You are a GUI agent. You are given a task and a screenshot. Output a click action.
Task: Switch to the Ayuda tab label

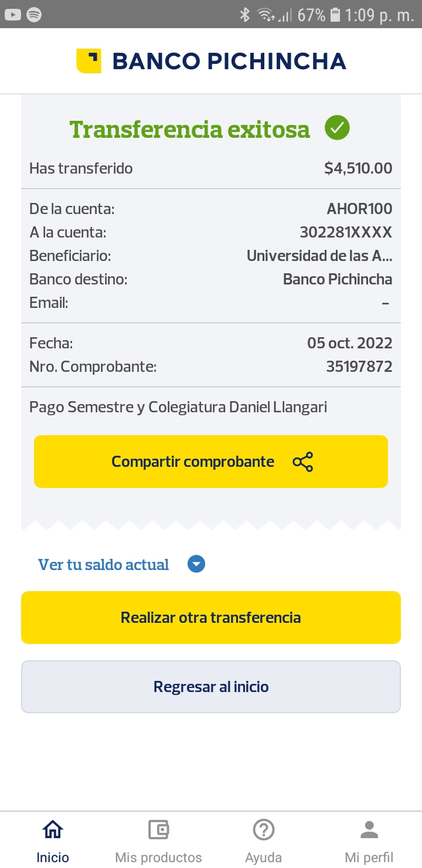(264, 857)
